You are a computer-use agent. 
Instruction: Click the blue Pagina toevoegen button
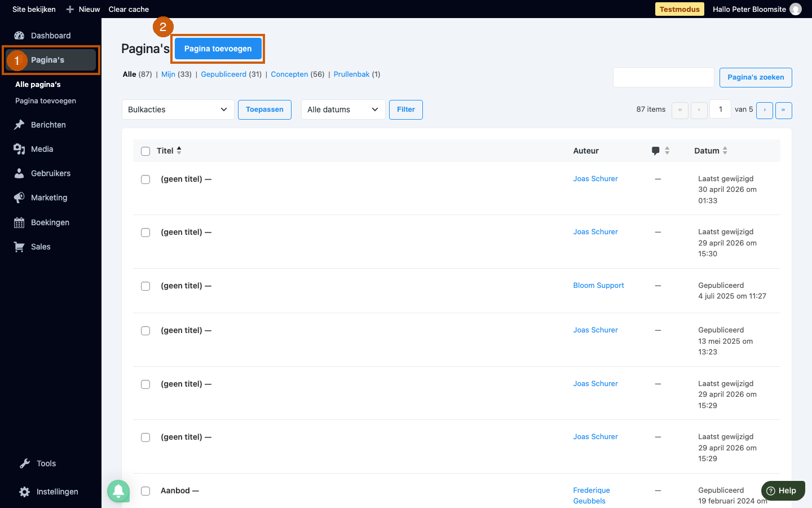coord(218,49)
